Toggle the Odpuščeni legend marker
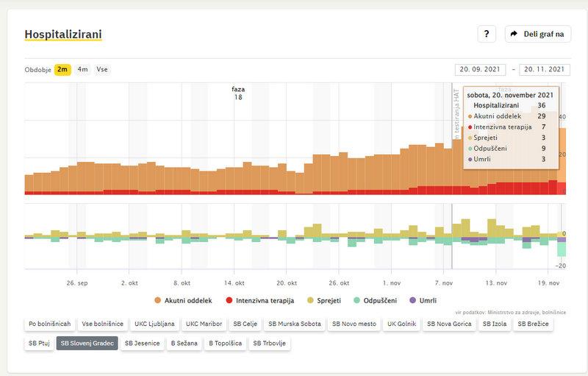The image size is (588, 376). pyautogui.click(x=381, y=300)
